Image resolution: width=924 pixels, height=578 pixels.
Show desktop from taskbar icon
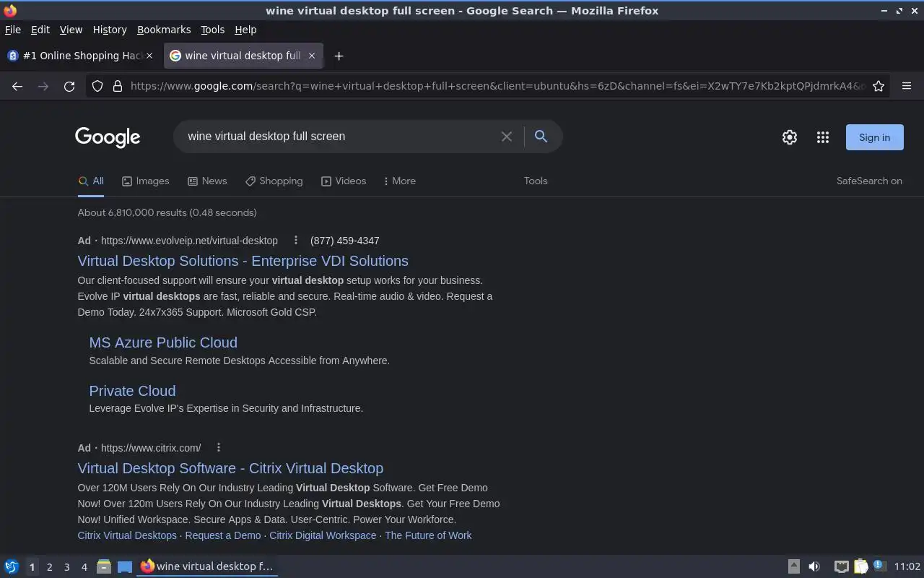click(125, 566)
